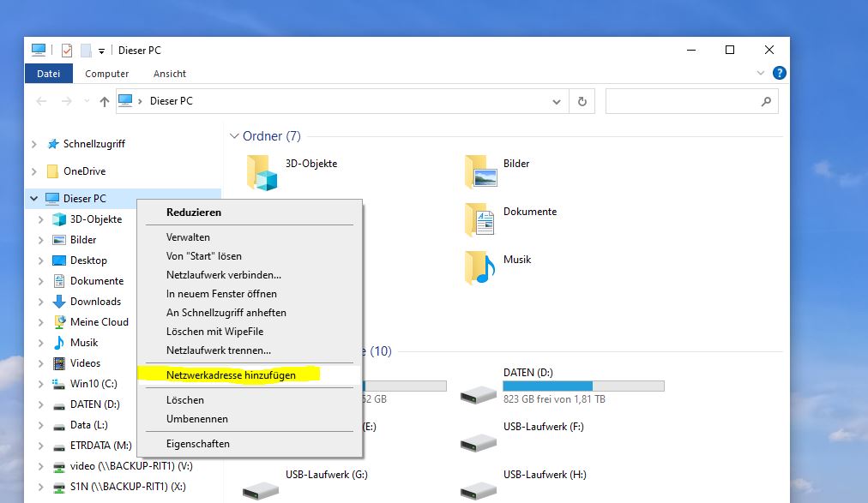Open the blue Help icon
The image size is (868, 503).
779,73
